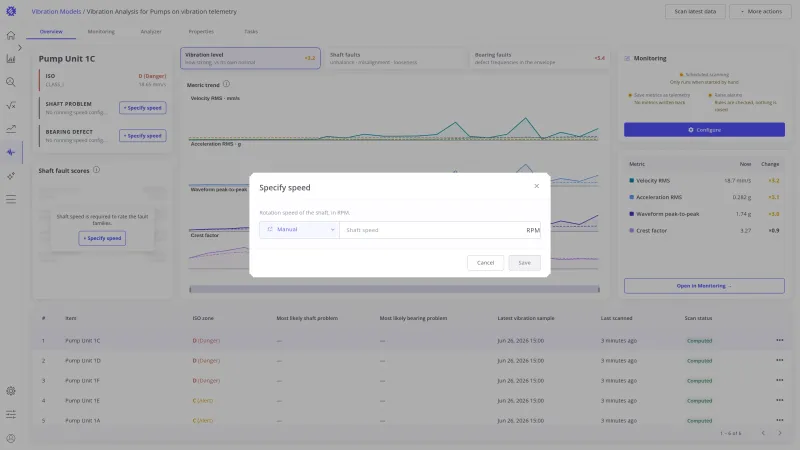Open the More actions dropdown
Screen dimensions: 800x450
click(x=761, y=11)
